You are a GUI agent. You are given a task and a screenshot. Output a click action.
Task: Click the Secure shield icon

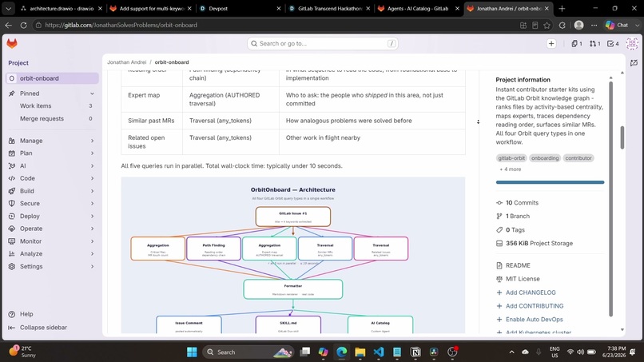click(x=12, y=204)
